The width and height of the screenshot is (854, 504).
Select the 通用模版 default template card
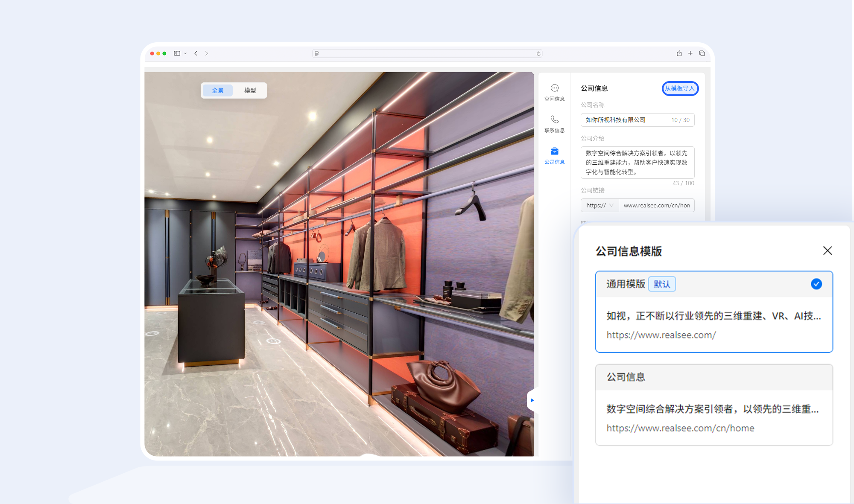tap(714, 312)
